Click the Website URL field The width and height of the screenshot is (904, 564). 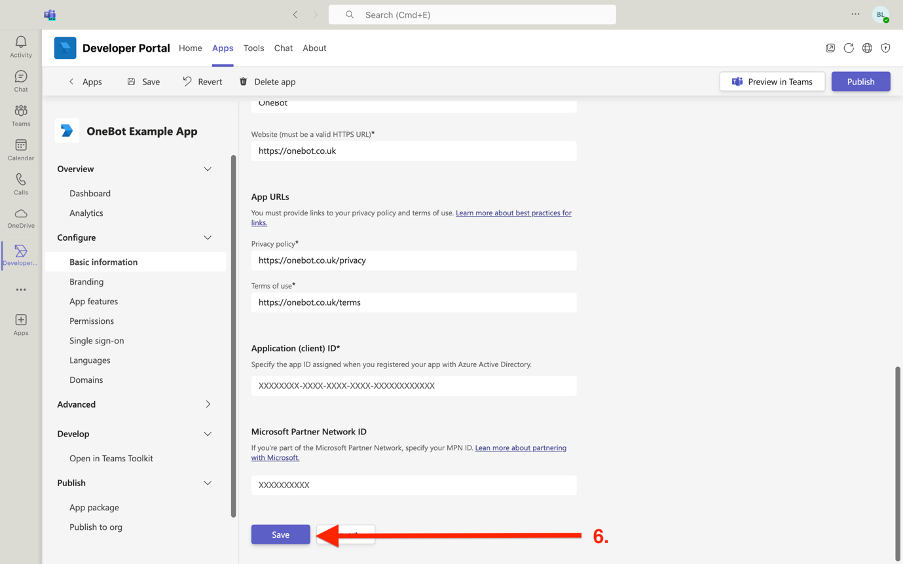414,151
